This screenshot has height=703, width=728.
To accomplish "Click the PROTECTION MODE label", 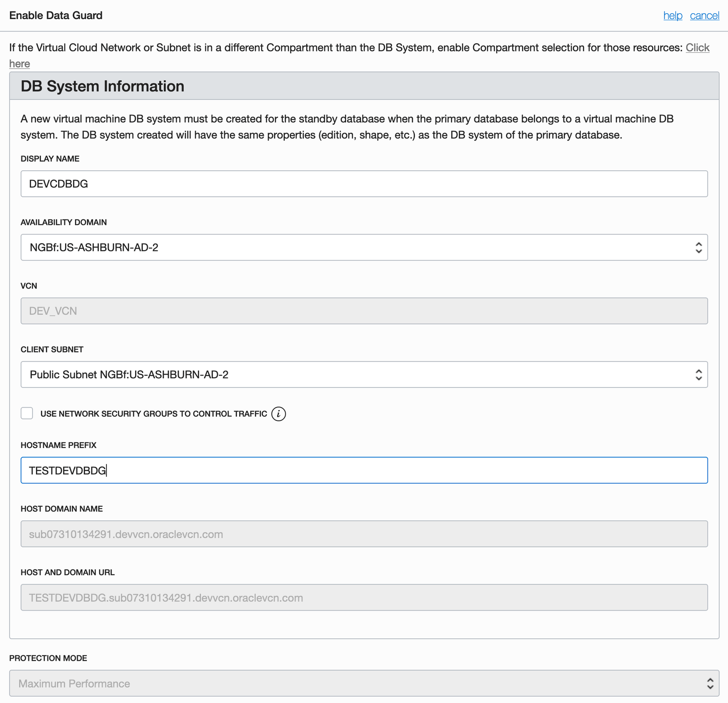I will tap(48, 658).
